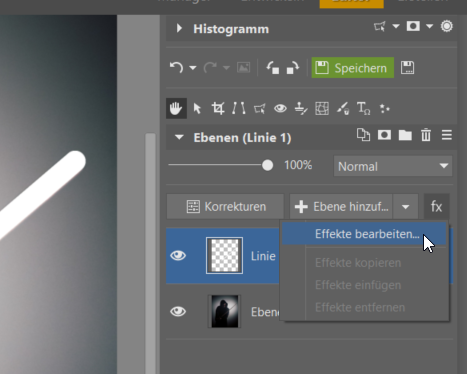Select the sparkle effects tool
467x374 pixels.
pyautogui.click(x=384, y=108)
